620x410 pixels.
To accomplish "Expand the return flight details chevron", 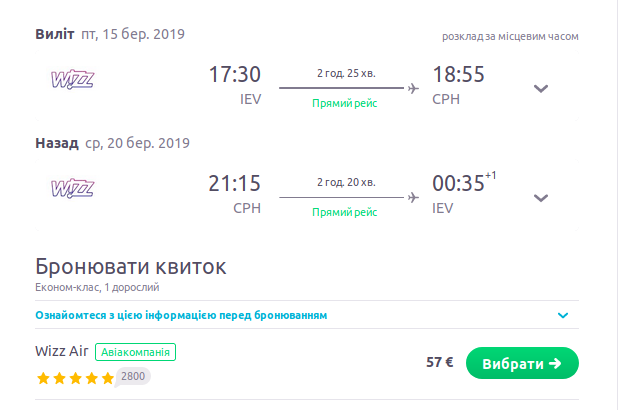I will tap(541, 197).
